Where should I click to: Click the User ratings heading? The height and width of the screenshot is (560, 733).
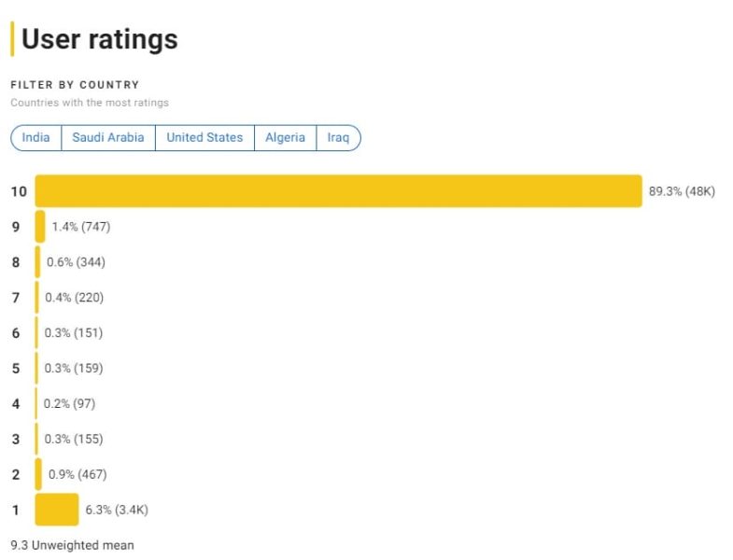(100, 39)
